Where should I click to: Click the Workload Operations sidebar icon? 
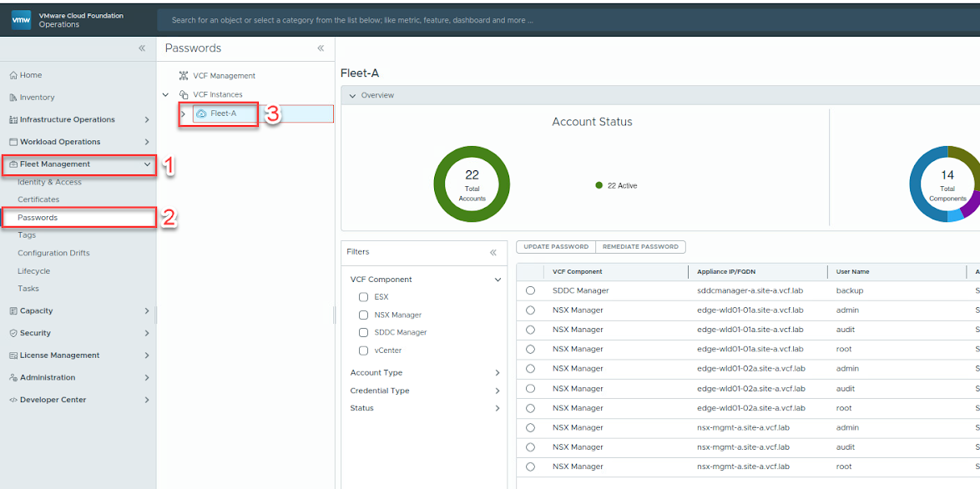click(x=13, y=141)
